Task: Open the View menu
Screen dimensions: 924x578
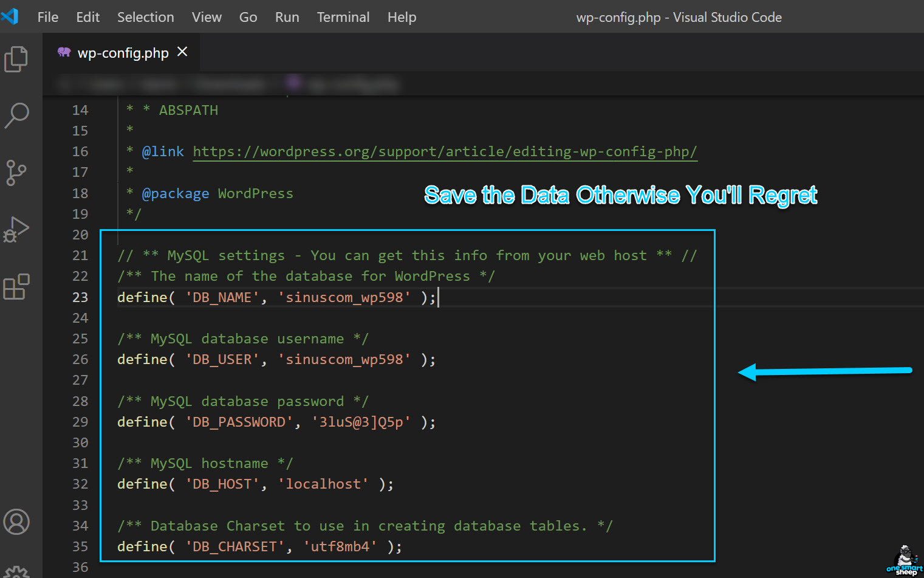Action: pyautogui.click(x=207, y=17)
